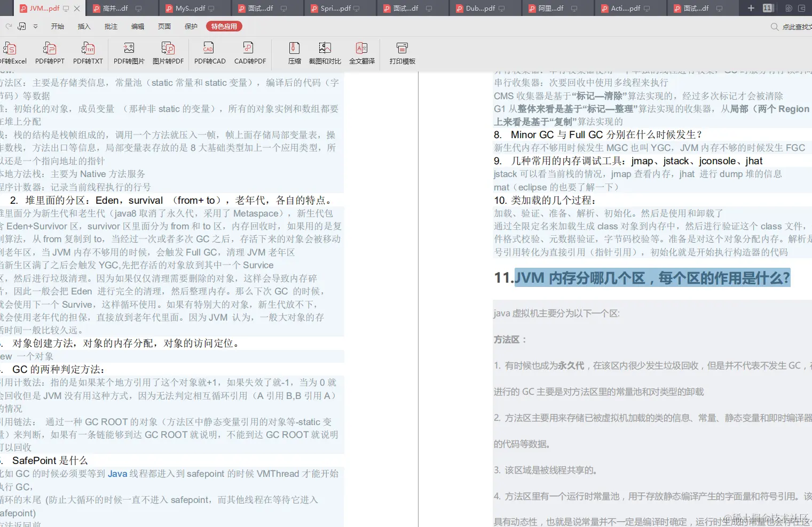Open the PDF转PPT converter

pos(49,53)
